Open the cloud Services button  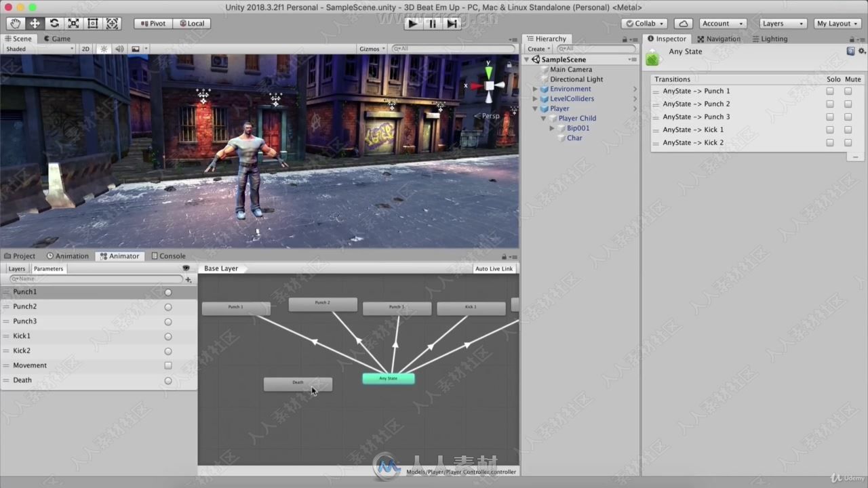[x=683, y=23]
